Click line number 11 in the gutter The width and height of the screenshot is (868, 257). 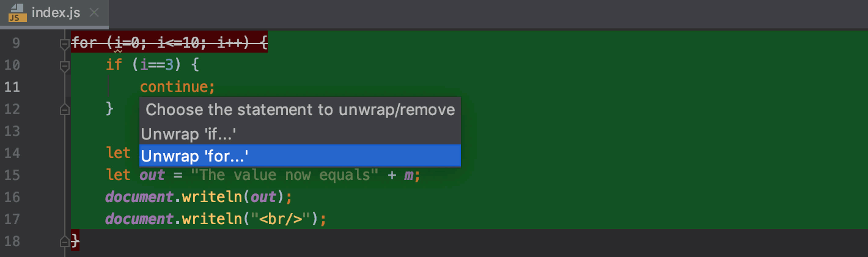[12, 87]
